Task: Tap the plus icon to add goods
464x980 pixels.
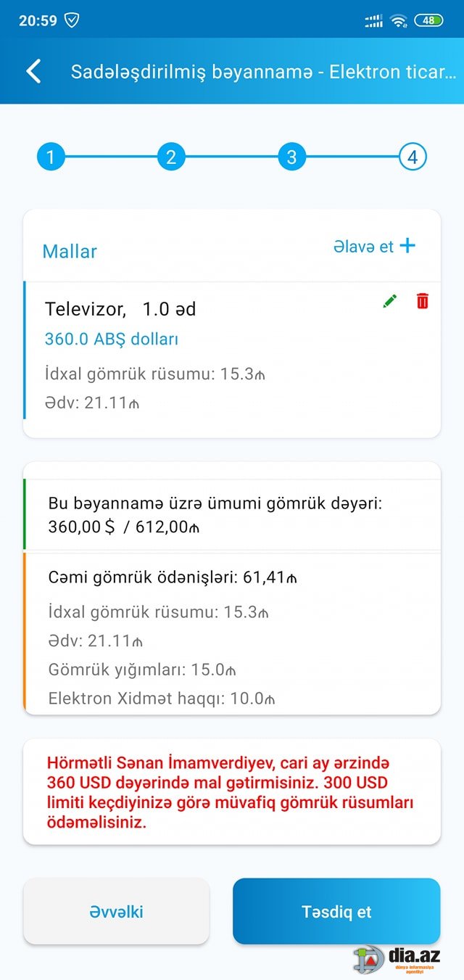Action: point(407,246)
